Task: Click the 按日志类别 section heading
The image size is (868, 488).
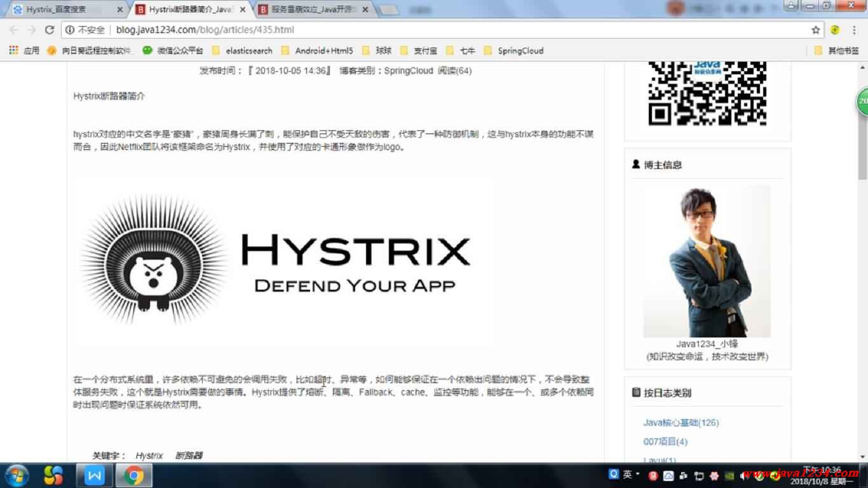Action: [667, 393]
